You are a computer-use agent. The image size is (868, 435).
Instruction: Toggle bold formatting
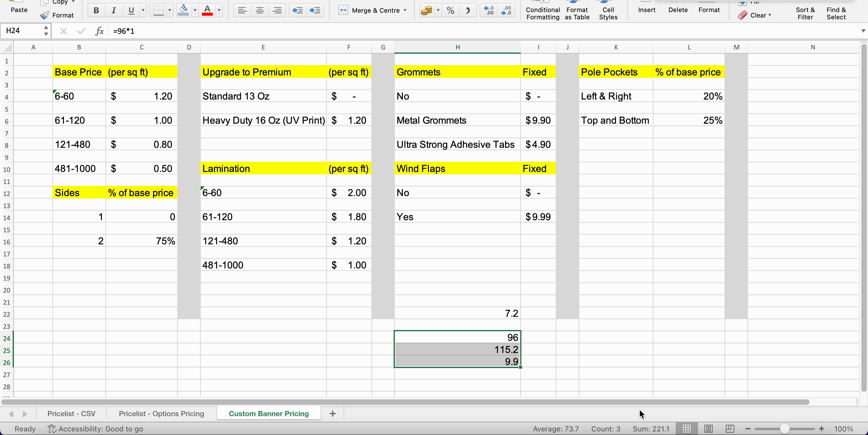[x=96, y=11]
